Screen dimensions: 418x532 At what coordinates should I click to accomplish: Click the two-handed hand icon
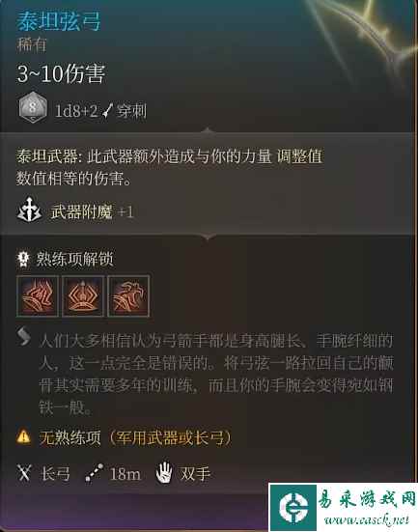pos(164,472)
